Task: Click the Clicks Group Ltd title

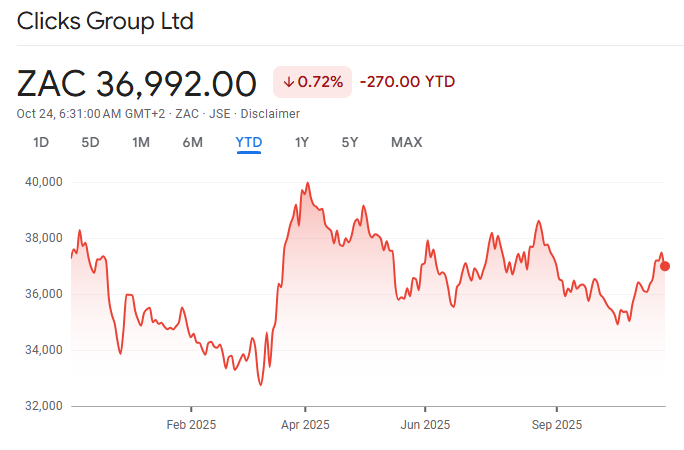Action: [x=105, y=21]
